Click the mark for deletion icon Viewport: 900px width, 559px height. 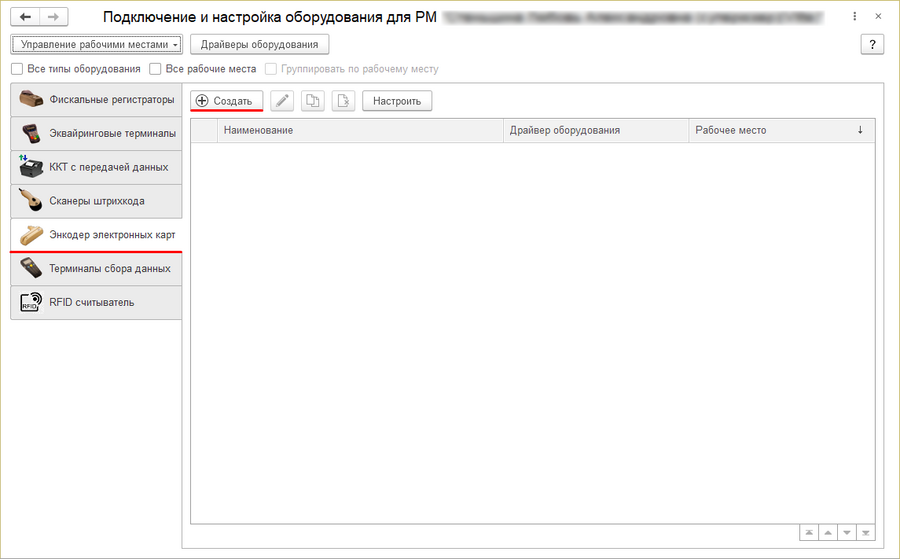(x=343, y=101)
